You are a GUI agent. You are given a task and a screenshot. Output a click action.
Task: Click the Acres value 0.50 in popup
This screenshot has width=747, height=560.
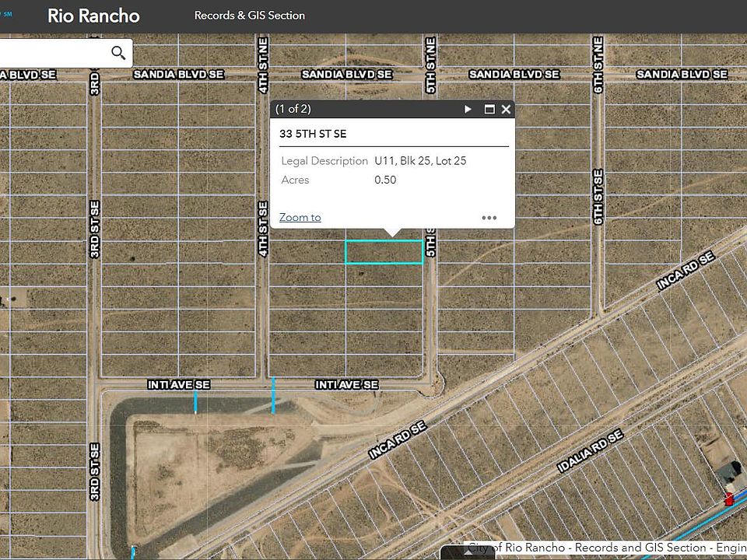385,180
